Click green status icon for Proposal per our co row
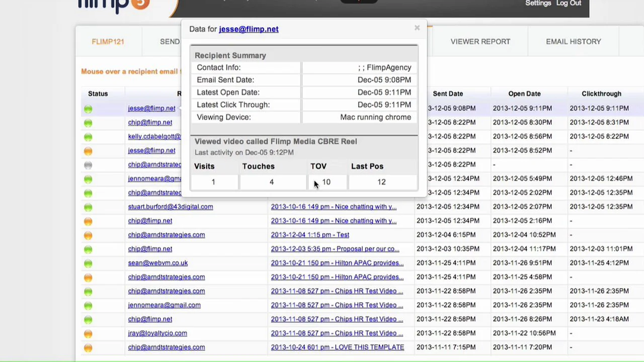Viewport: 644px width, 362px height. (x=88, y=249)
